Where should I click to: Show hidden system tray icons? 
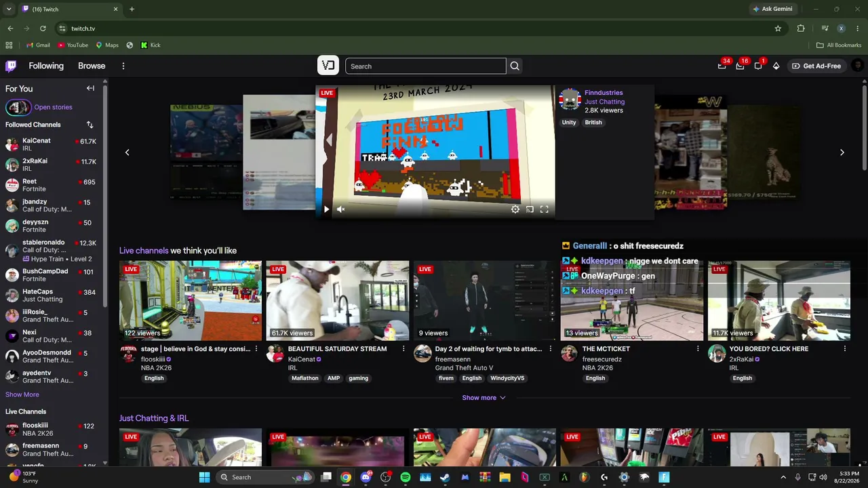coord(783,477)
